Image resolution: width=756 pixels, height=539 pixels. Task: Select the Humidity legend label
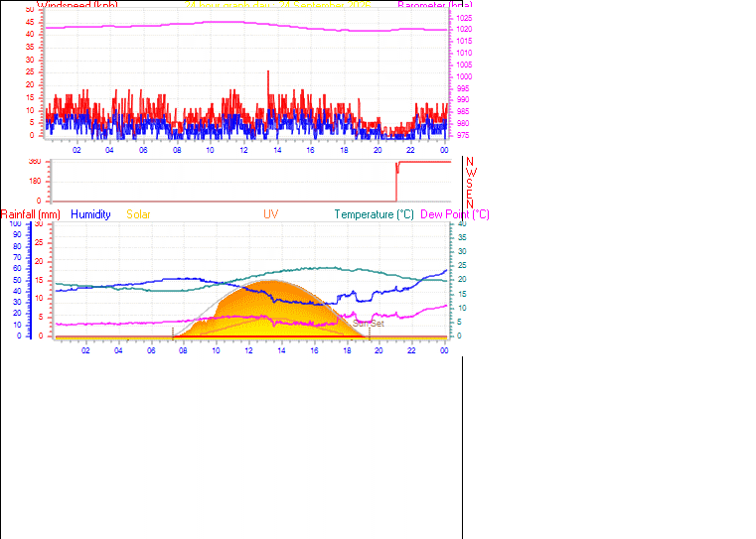90,214
